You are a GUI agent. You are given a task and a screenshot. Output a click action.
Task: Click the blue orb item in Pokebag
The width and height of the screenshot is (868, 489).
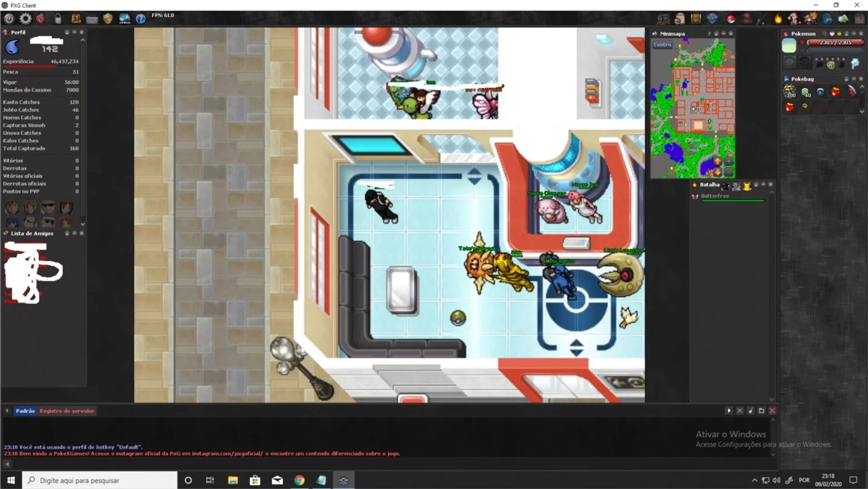click(x=820, y=92)
